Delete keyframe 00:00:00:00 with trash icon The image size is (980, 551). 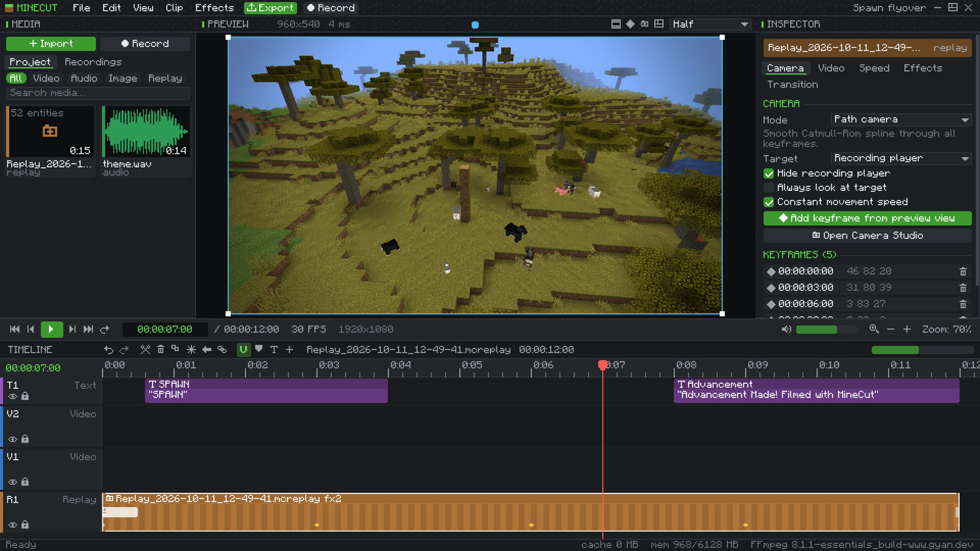(963, 271)
